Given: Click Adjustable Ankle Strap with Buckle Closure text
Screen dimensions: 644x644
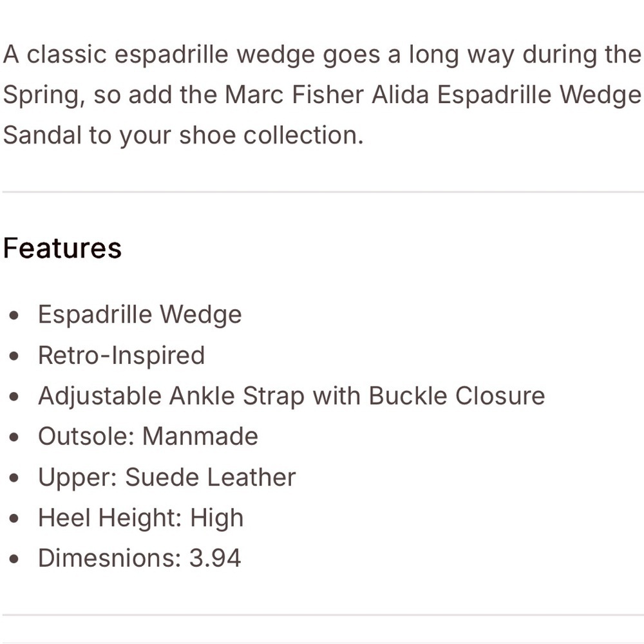Looking at the screenshot, I should [x=291, y=396].
